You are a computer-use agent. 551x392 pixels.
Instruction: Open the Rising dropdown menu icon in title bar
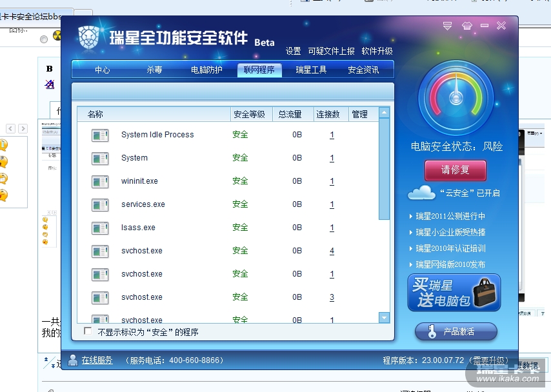(x=447, y=26)
